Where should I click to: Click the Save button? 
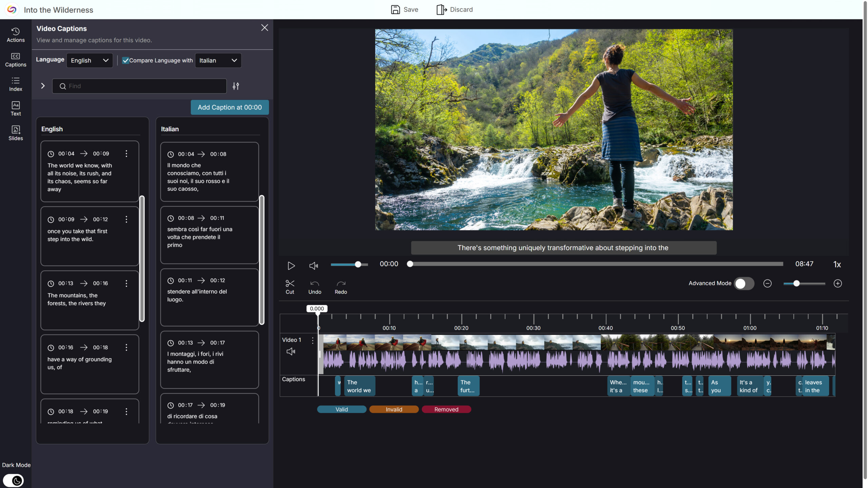point(404,9)
